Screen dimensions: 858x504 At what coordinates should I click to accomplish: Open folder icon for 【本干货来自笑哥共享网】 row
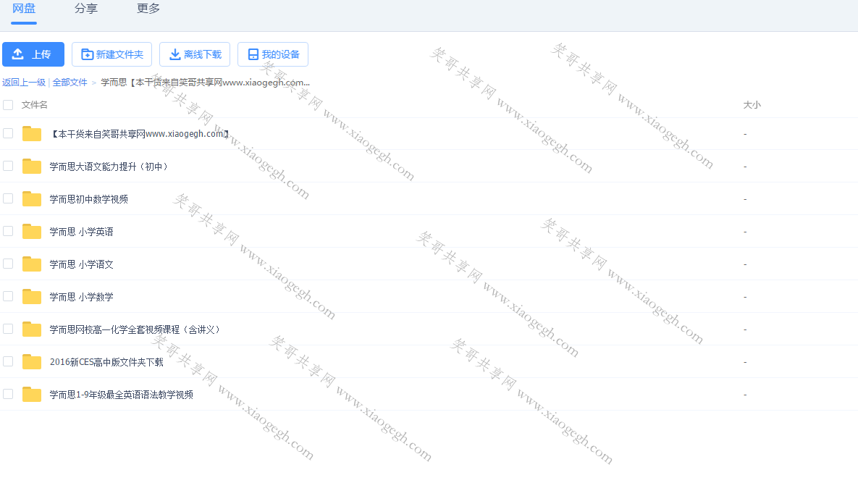32,133
